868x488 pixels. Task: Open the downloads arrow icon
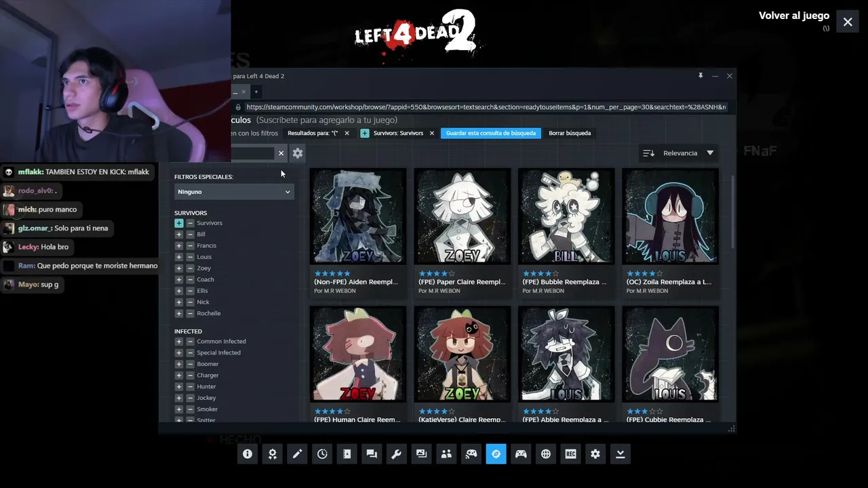point(620,454)
